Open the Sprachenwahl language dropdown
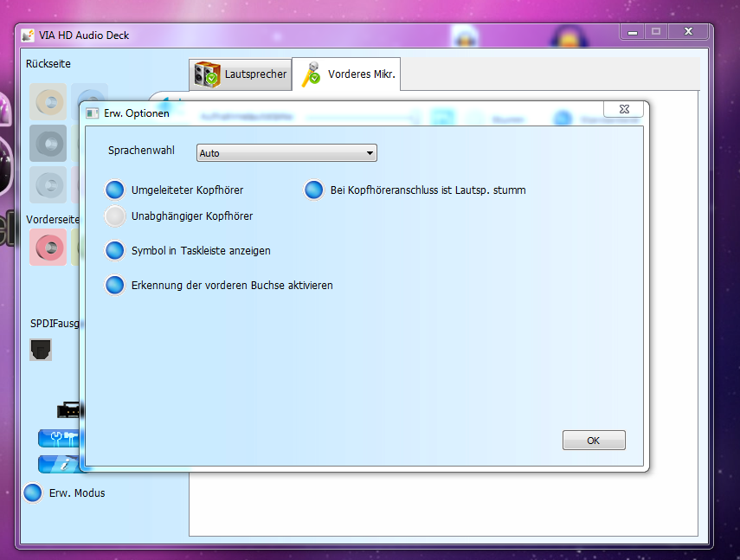The image size is (740, 560). [286, 153]
